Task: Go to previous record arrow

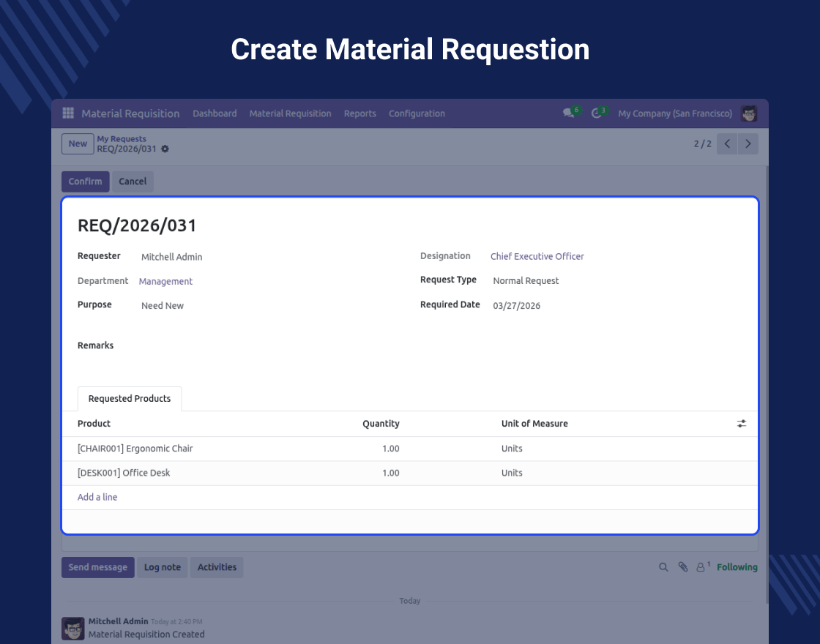Action: pos(727,144)
